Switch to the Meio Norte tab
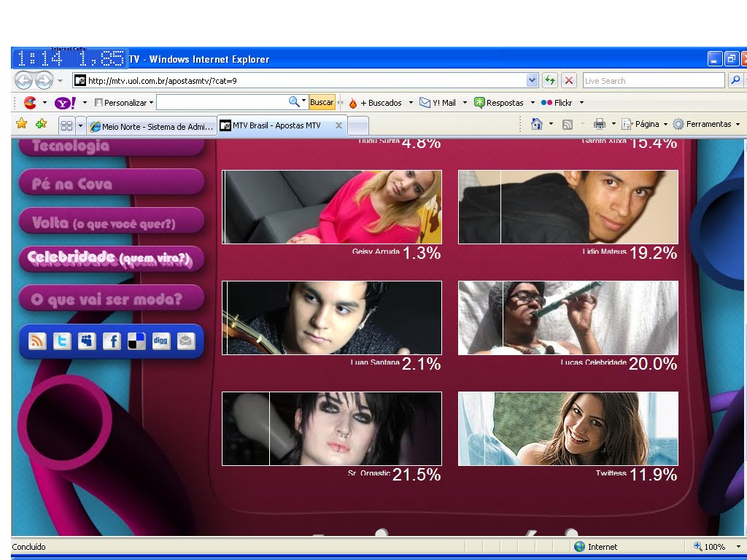The height and width of the screenshot is (560, 747). pos(152,127)
